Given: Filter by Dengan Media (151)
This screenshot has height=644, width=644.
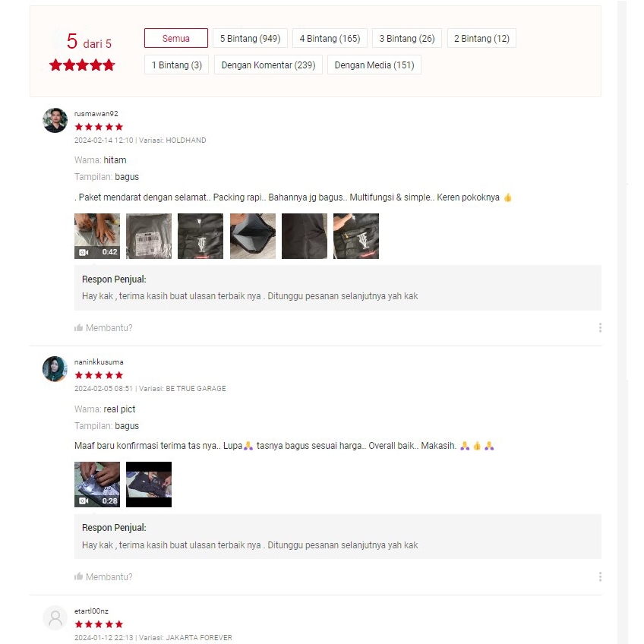Looking at the screenshot, I should 374,65.
